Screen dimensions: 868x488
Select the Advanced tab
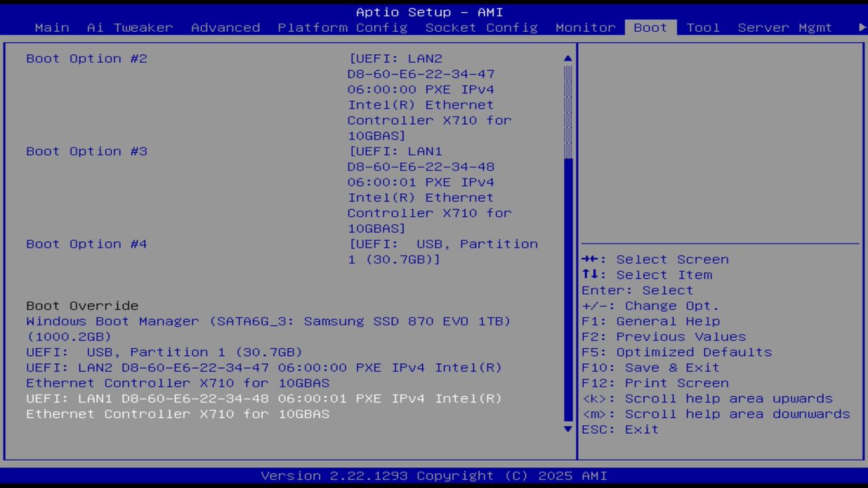click(x=225, y=28)
